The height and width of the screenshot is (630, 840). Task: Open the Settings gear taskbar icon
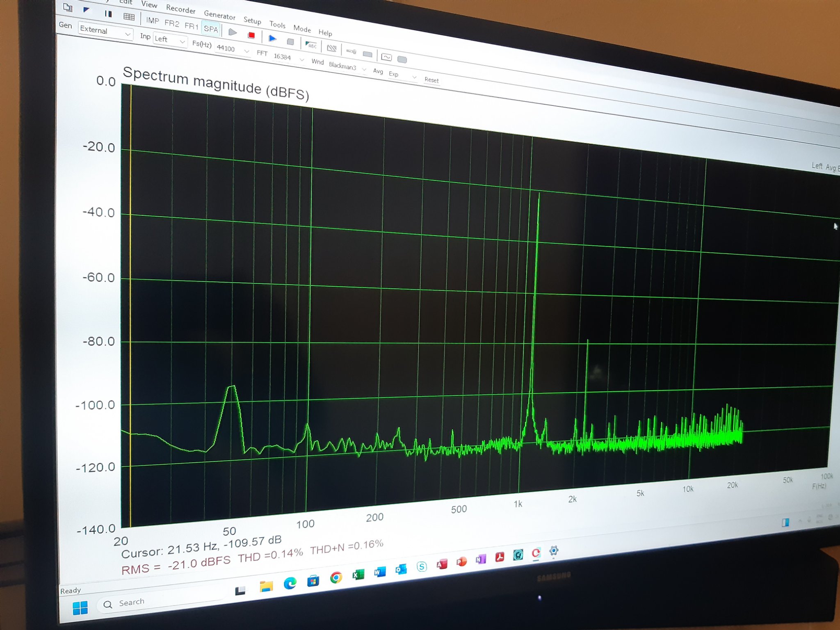[x=554, y=551]
